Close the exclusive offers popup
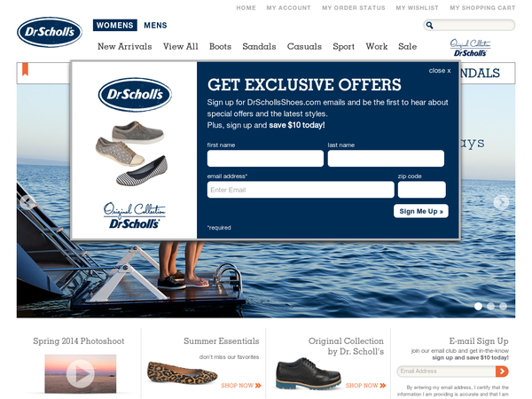The image size is (532, 399). [x=440, y=71]
